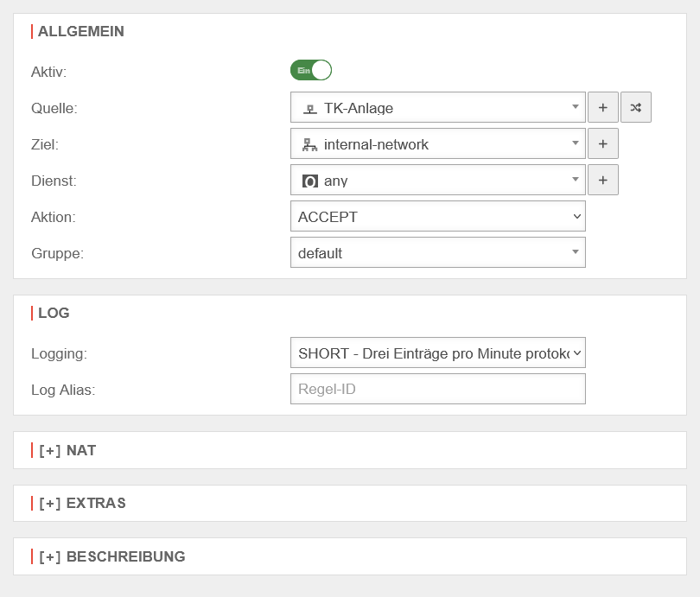The height and width of the screenshot is (597, 700).
Task: Expand the EXTRAS section
Action: [82, 504]
